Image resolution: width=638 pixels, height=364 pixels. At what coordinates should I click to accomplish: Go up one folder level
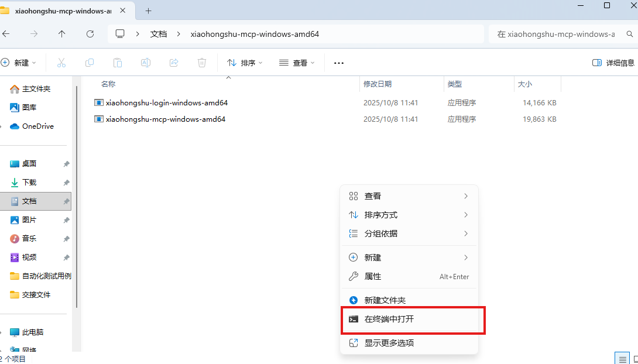(x=62, y=34)
